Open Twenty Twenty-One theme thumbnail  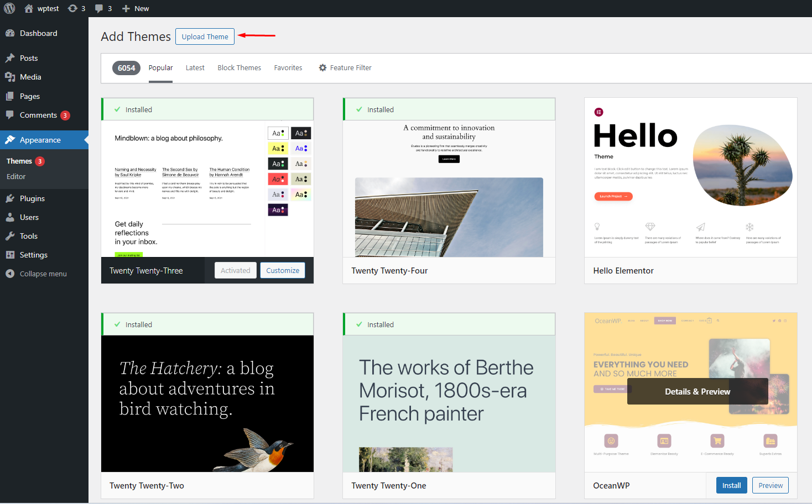click(x=449, y=403)
